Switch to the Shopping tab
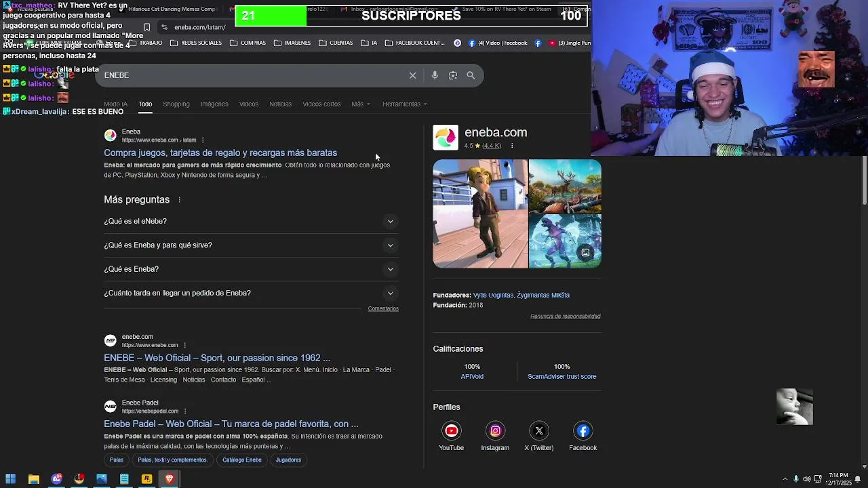This screenshot has height=488, width=868. click(x=176, y=104)
